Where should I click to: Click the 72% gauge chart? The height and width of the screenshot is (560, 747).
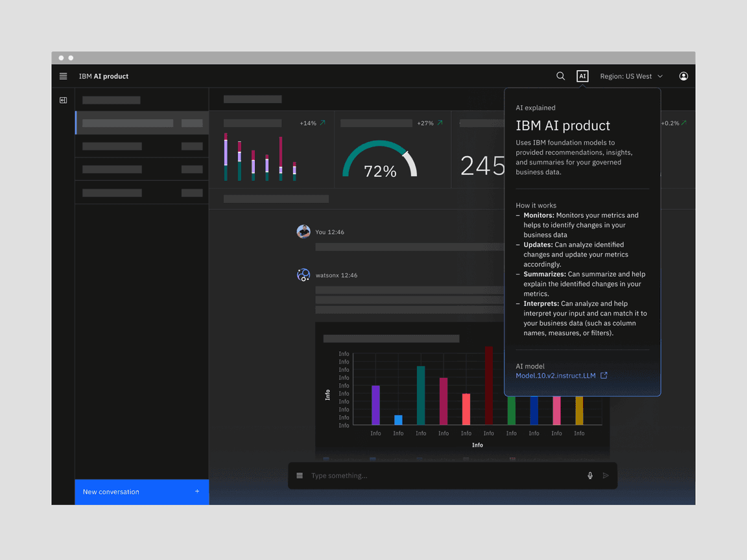[x=380, y=163]
